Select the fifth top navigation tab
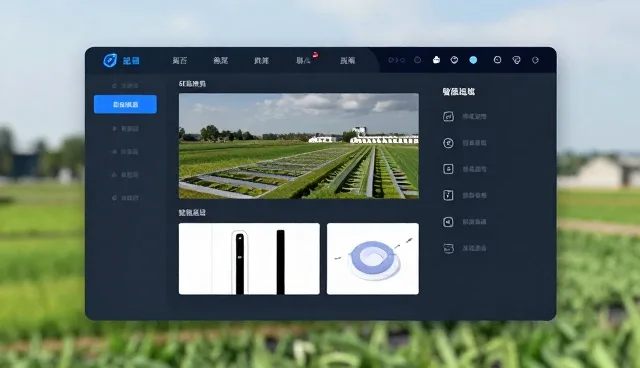 pos(347,60)
